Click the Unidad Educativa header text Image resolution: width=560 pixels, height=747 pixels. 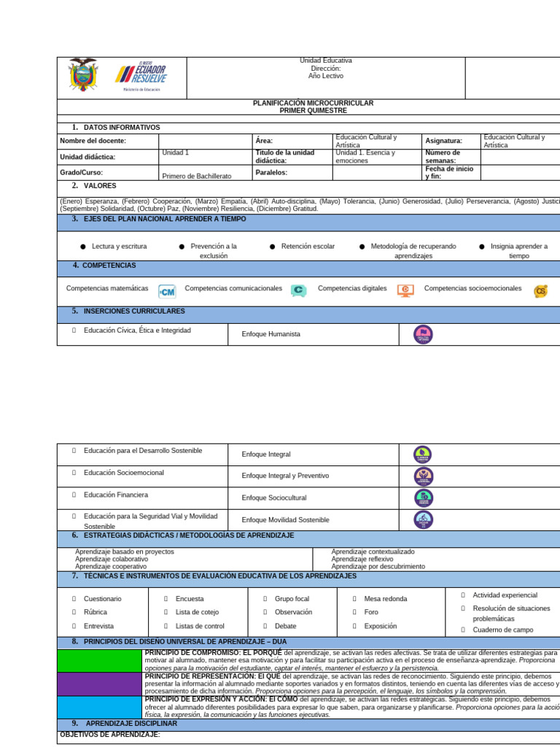click(326, 61)
